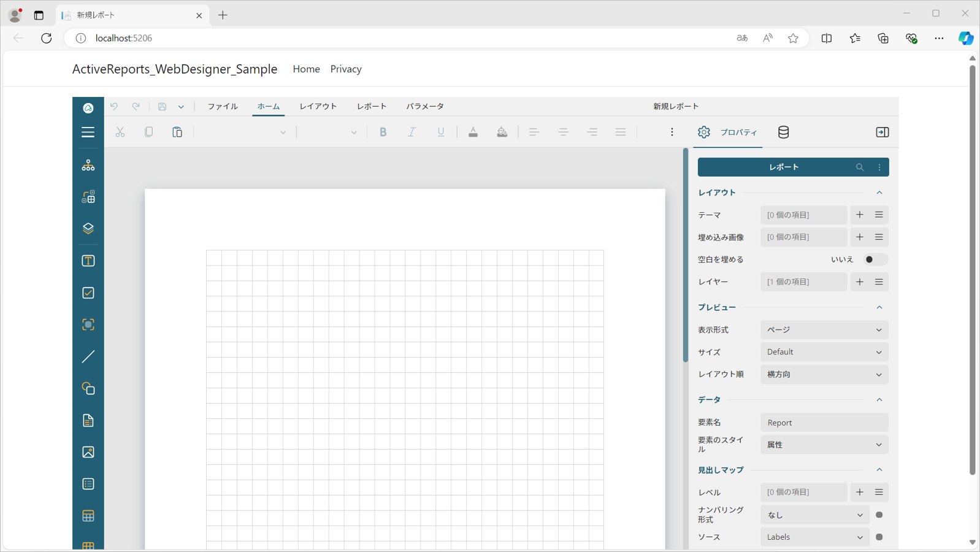
Task: Select the Line control in the toolbox
Action: pyautogui.click(x=88, y=356)
